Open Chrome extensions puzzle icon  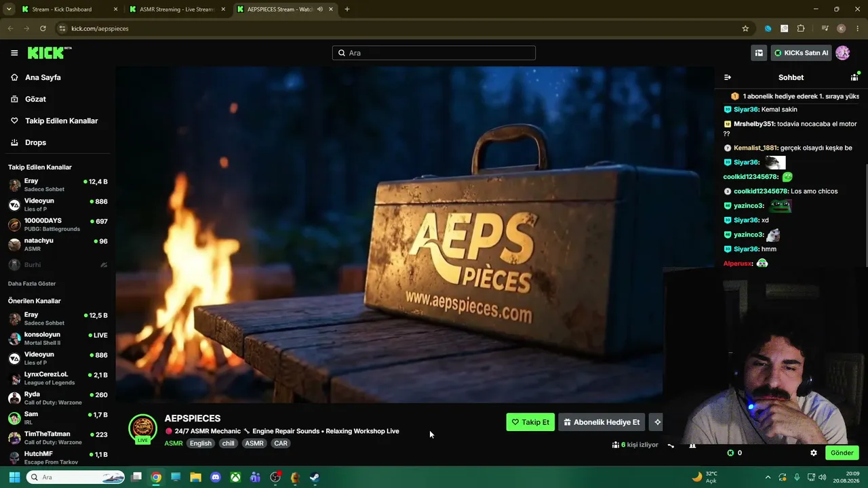point(801,28)
